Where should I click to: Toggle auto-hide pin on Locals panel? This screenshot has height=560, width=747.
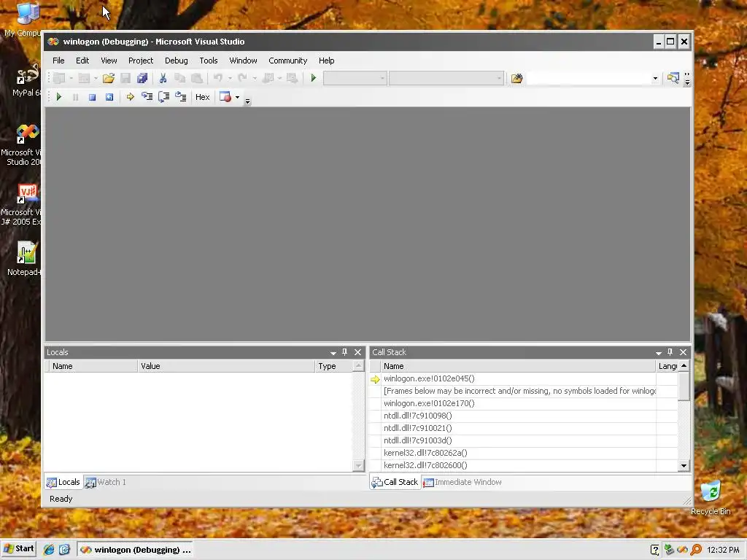pos(345,352)
